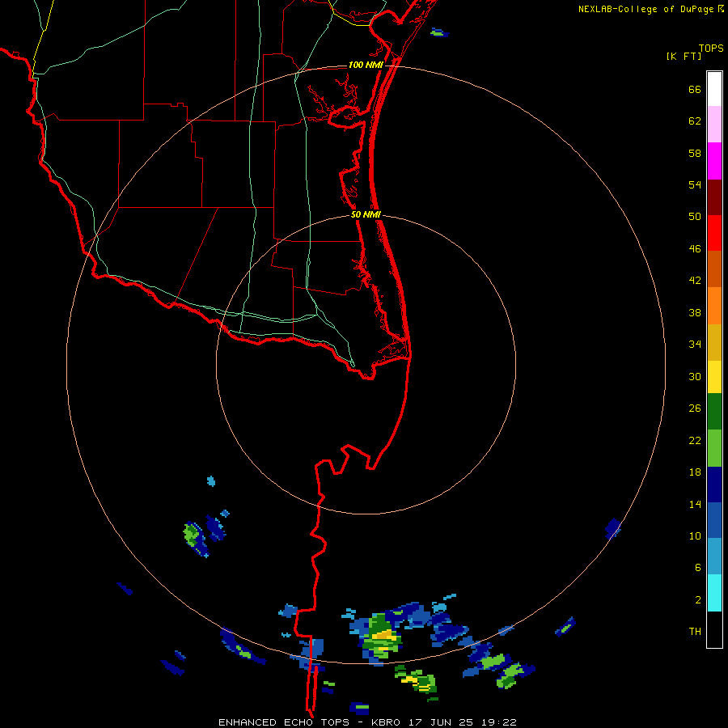This screenshot has width=728, height=728.
Task: Click the legend value '10'
Action: click(695, 536)
